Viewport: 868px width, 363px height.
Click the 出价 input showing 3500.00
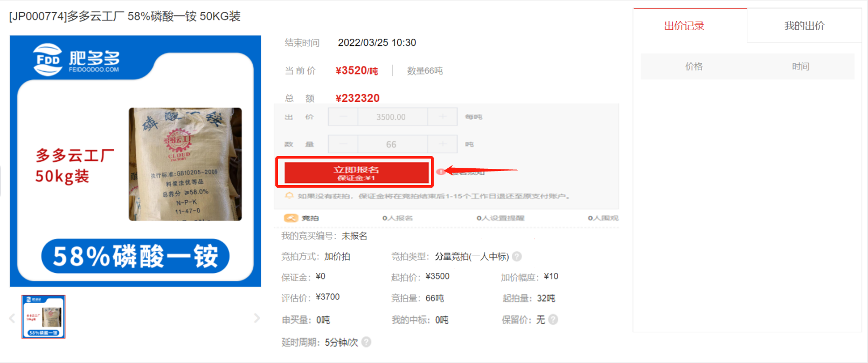(392, 117)
